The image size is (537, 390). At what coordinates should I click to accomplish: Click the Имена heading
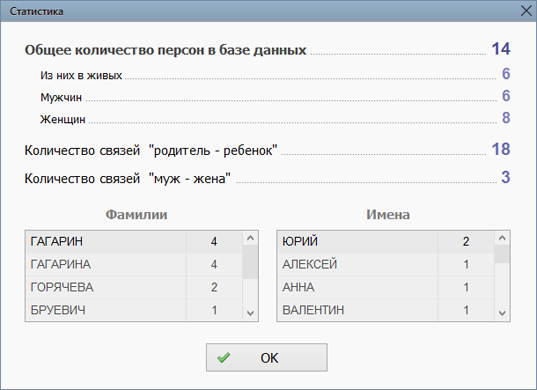[388, 215]
